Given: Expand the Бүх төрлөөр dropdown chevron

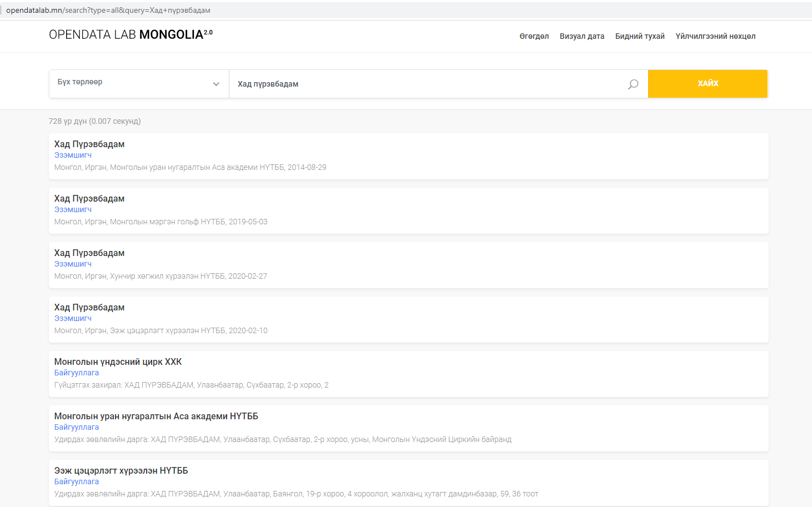Looking at the screenshot, I should click(216, 84).
